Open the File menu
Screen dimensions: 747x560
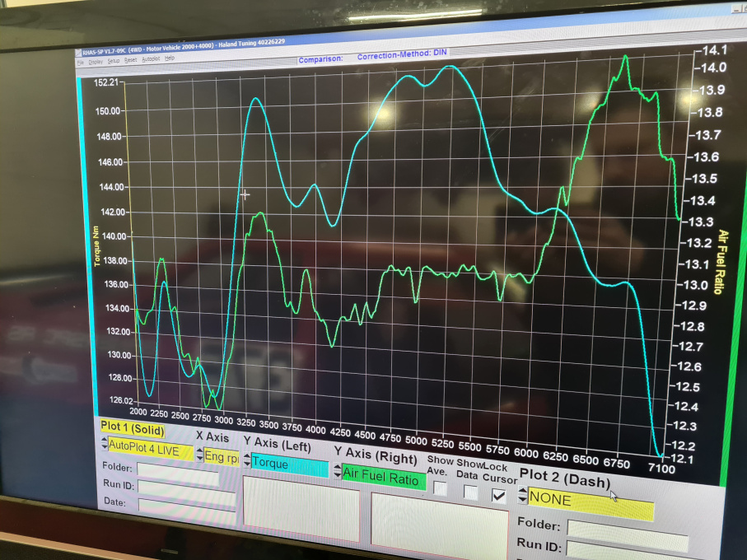coord(81,61)
